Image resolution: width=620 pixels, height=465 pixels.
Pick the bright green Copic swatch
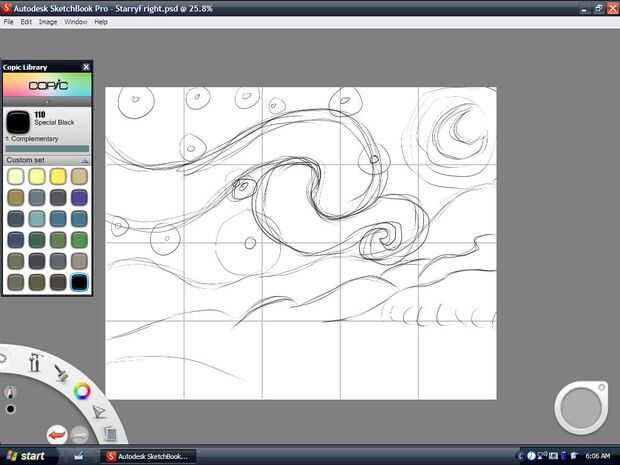(79, 240)
